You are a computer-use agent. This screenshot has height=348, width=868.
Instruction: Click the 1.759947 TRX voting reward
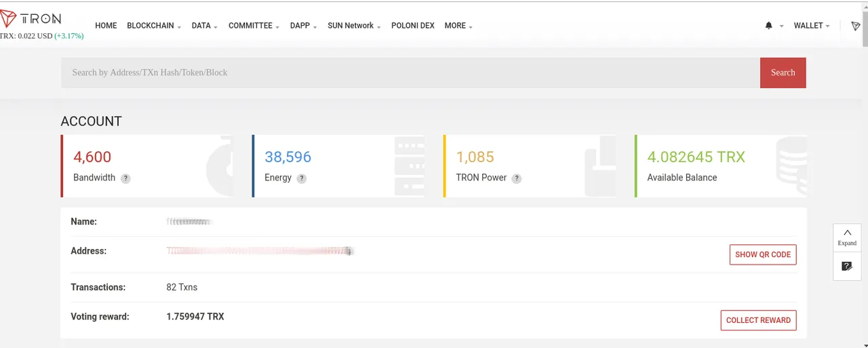click(195, 316)
